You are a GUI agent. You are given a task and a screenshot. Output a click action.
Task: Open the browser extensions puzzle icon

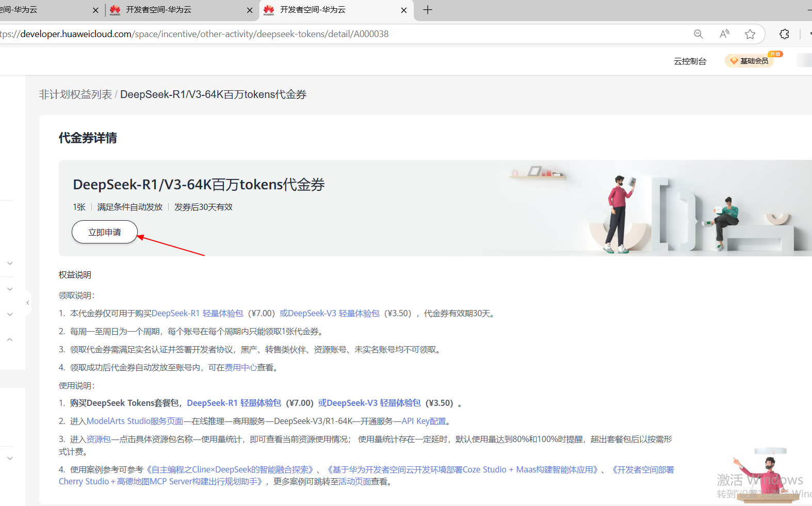(x=784, y=34)
